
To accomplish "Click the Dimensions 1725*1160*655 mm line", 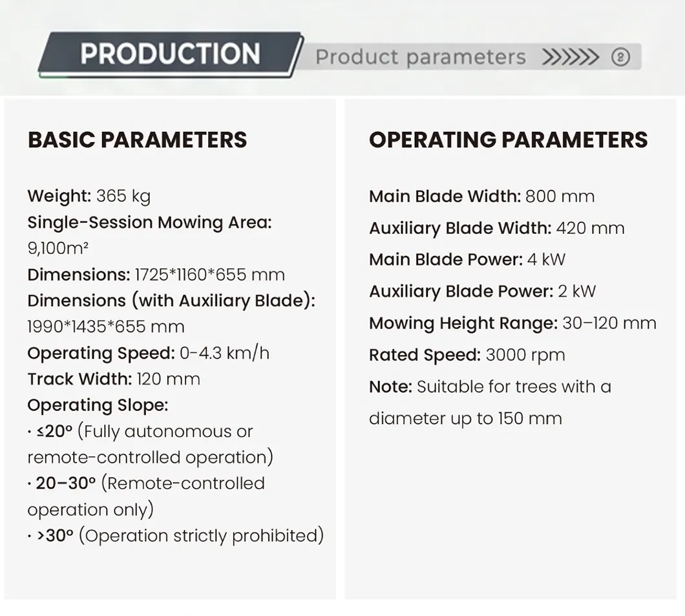I will click(x=156, y=275).
